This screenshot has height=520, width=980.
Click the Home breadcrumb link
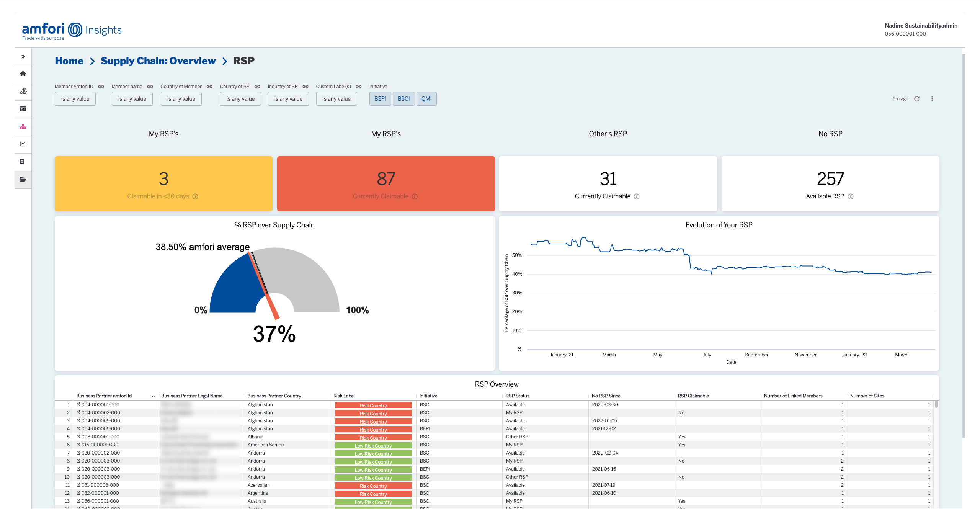coord(69,61)
